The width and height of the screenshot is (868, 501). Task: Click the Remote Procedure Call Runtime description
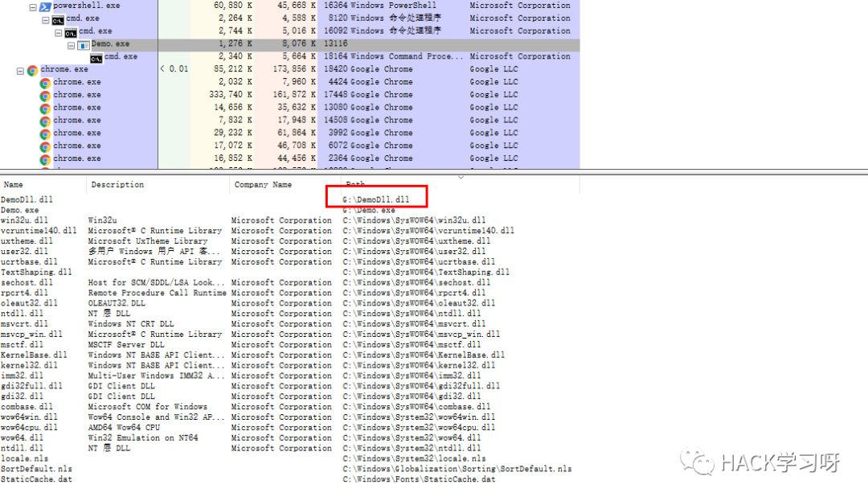[x=158, y=293]
